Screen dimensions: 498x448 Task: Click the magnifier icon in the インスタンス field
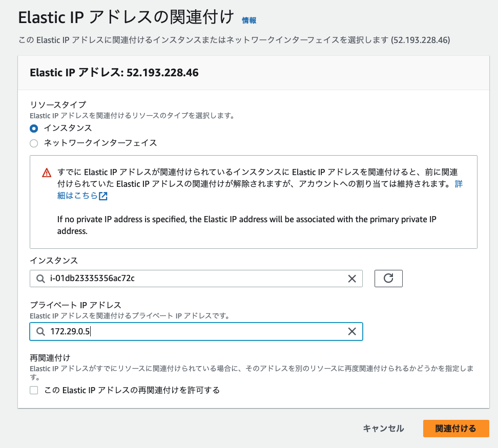(x=40, y=279)
